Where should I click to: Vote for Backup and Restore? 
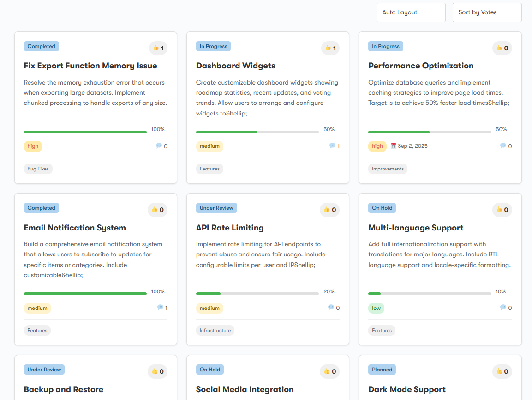[158, 371]
